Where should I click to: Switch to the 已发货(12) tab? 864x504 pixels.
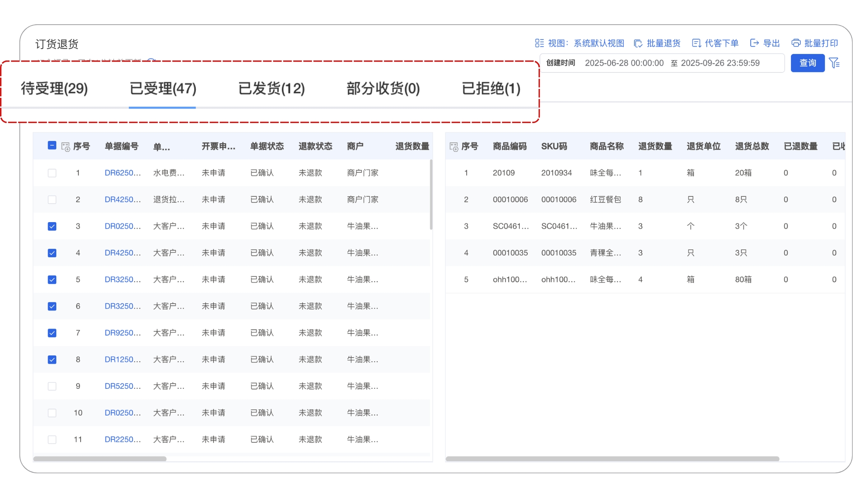point(272,88)
